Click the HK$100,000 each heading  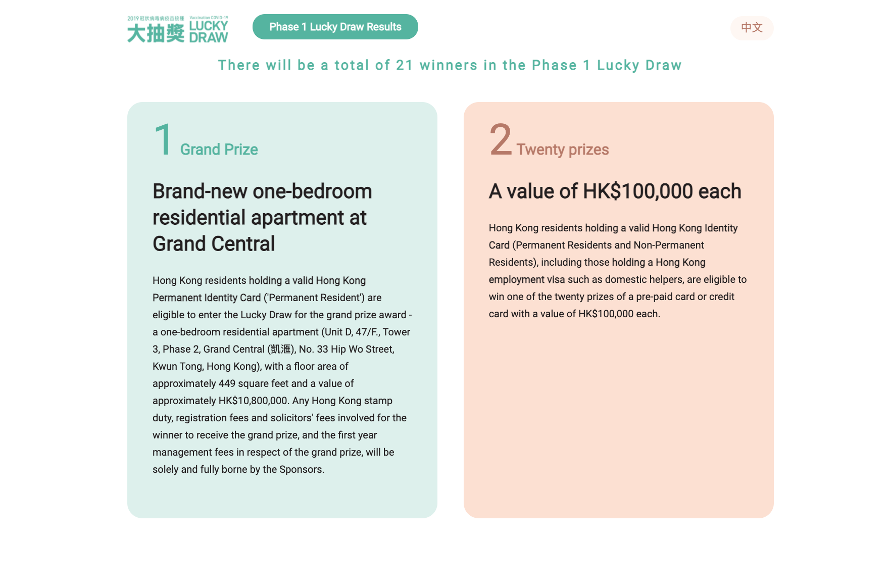tap(615, 191)
